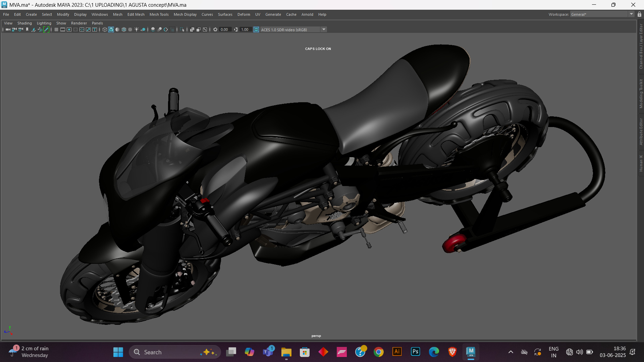Show hidden system tray icons
The image size is (644, 362).
[511, 352]
